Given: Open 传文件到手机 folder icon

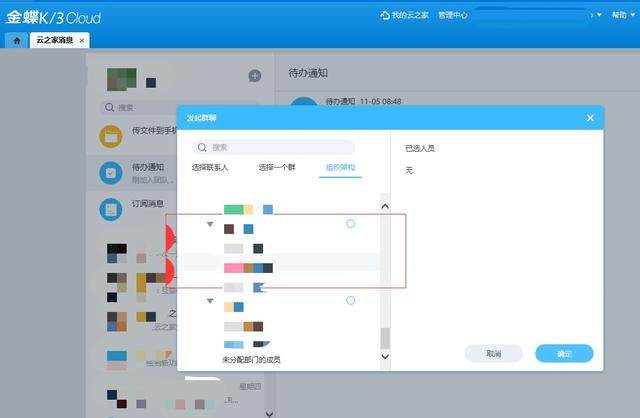Looking at the screenshot, I should (111, 136).
